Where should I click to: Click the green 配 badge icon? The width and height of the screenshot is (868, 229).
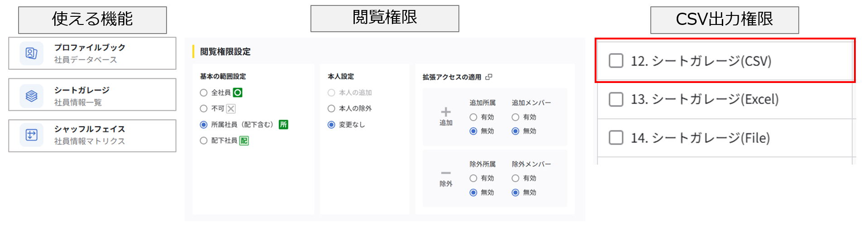[244, 141]
